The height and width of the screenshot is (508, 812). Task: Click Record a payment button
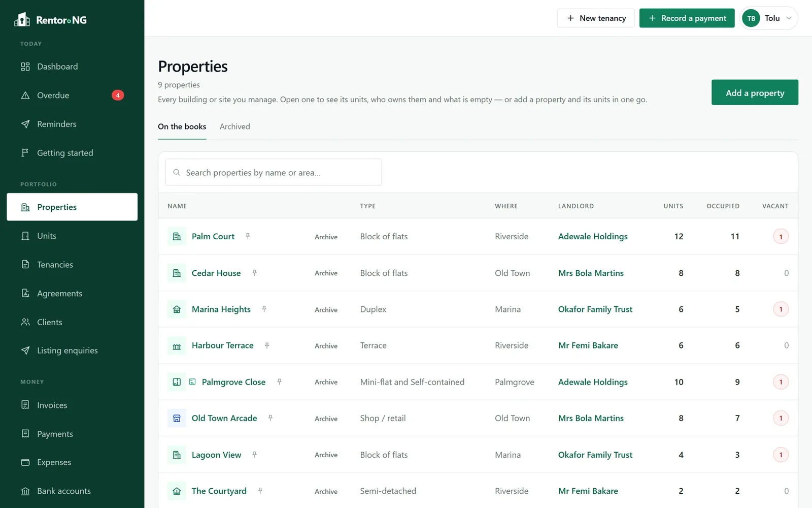coord(687,18)
